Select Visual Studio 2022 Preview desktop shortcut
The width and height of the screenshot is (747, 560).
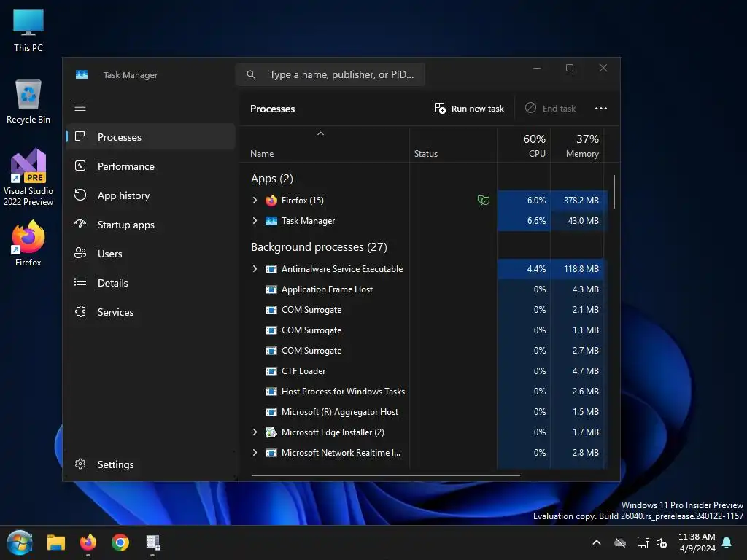28,177
